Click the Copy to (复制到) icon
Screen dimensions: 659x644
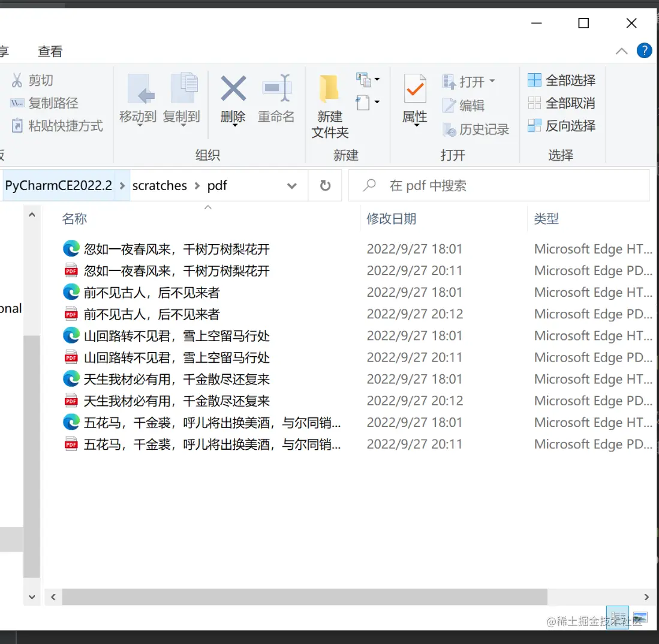click(x=184, y=88)
